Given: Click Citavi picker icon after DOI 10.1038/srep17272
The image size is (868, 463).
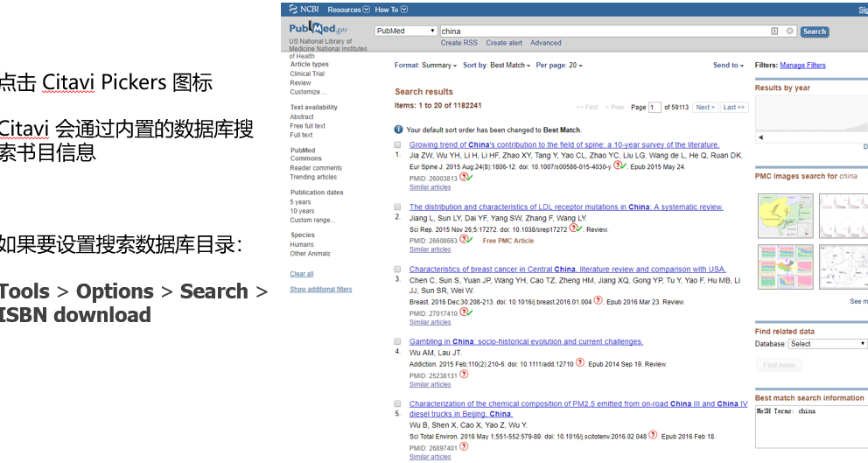Looking at the screenshot, I should [x=576, y=228].
